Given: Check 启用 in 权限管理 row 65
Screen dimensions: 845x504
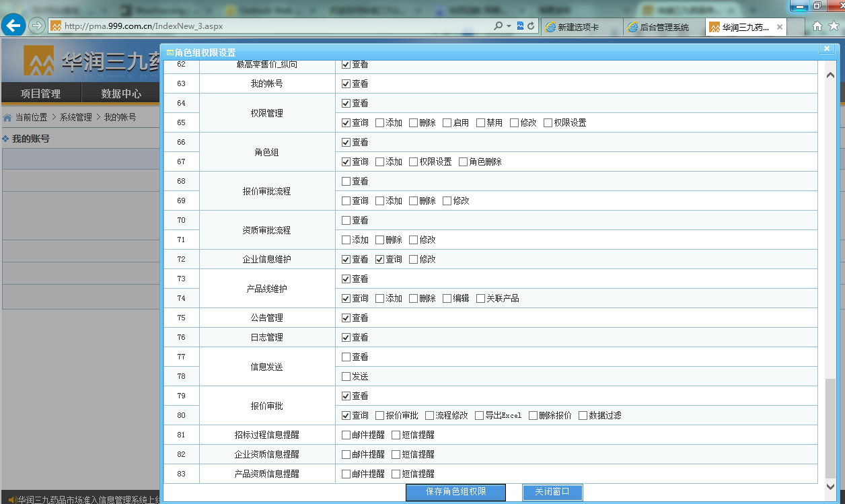Looking at the screenshot, I should (x=447, y=122).
